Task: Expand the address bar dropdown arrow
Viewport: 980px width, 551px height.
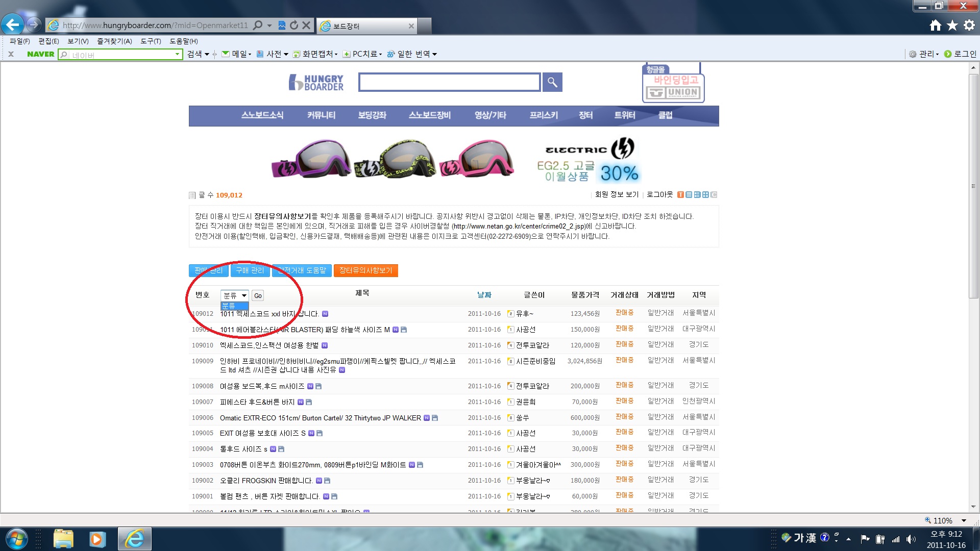Action: pos(269,26)
